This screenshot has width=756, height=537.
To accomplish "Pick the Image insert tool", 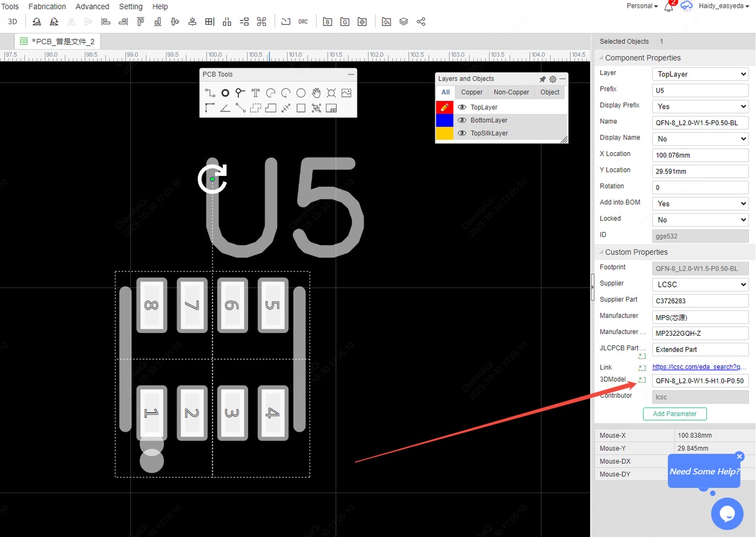I will [346, 93].
